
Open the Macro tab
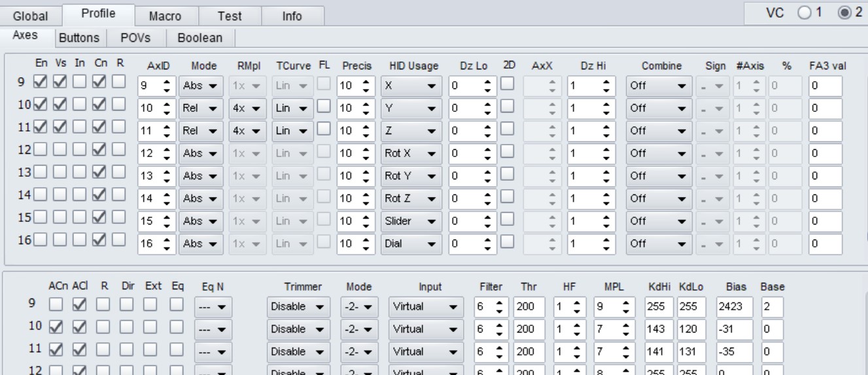pyautogui.click(x=165, y=16)
